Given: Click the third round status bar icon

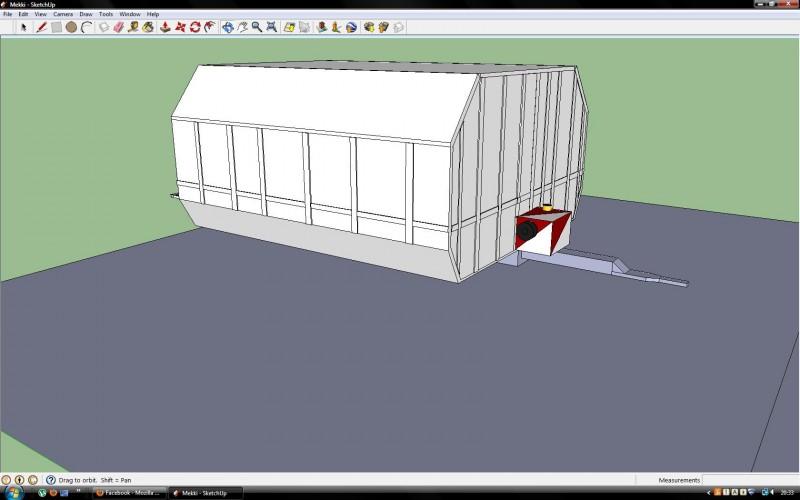Looking at the screenshot, I should 33,480.
